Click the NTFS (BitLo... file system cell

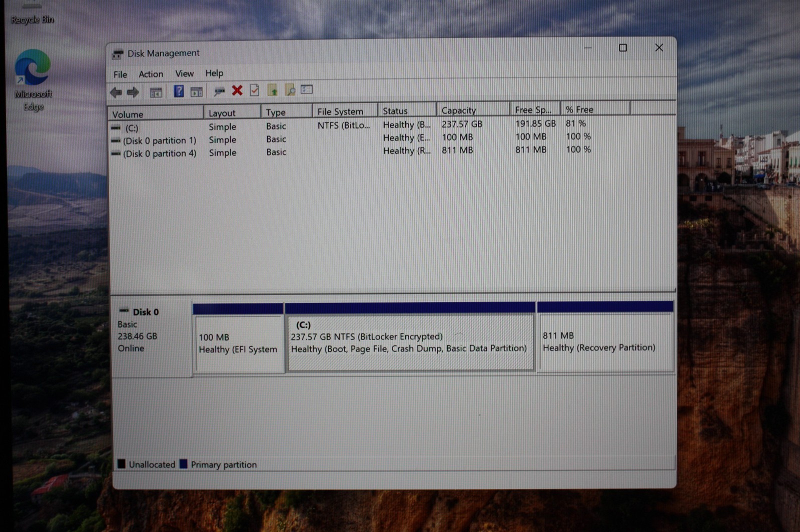click(x=344, y=125)
